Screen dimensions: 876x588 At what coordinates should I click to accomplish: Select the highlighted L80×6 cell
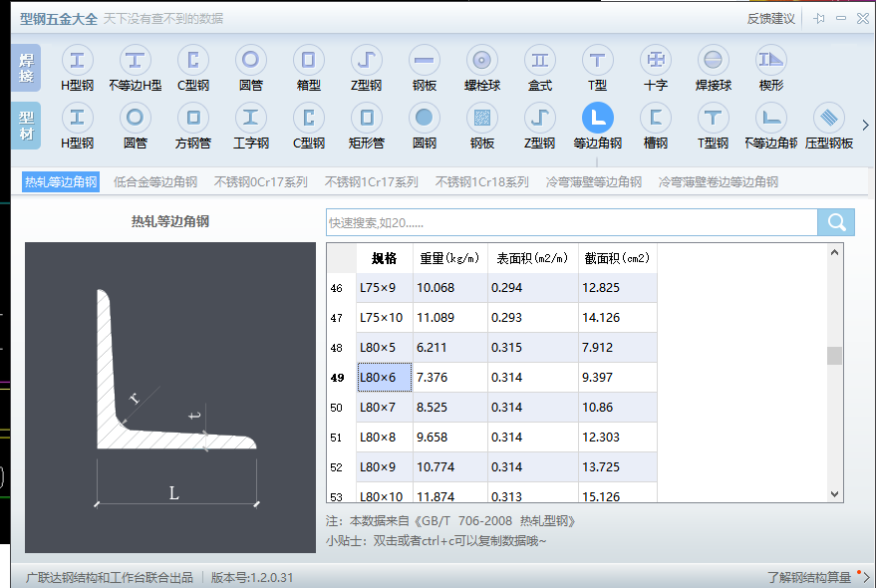(x=385, y=378)
